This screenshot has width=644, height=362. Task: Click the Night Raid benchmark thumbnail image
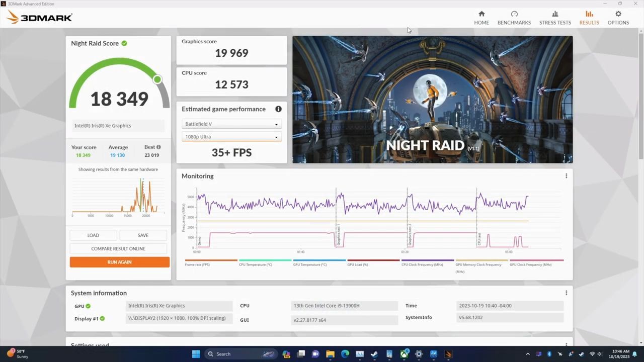point(432,100)
